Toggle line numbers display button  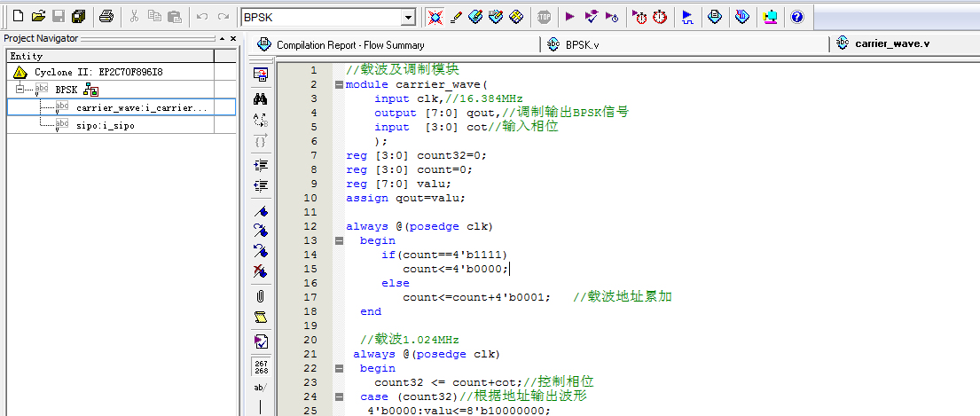(x=261, y=365)
